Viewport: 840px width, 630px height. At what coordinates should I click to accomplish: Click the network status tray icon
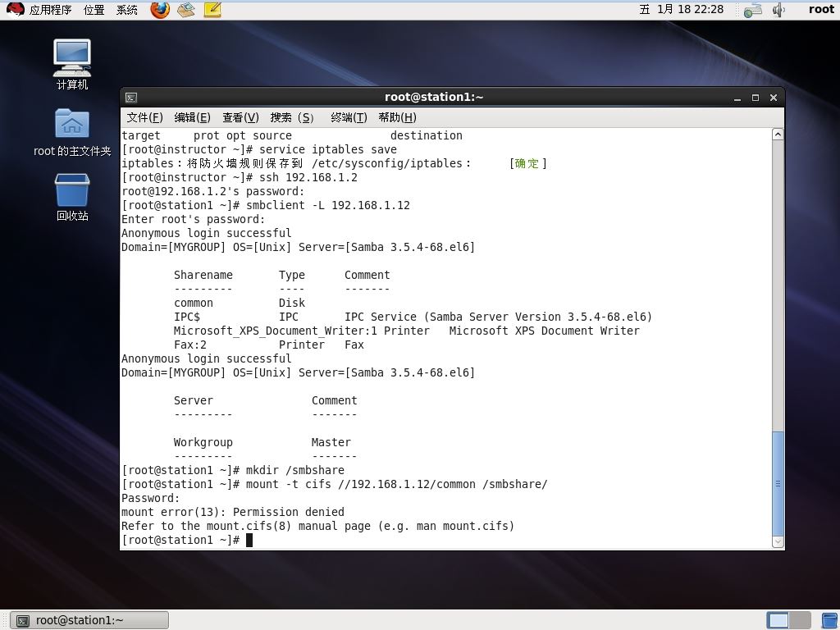(x=753, y=10)
